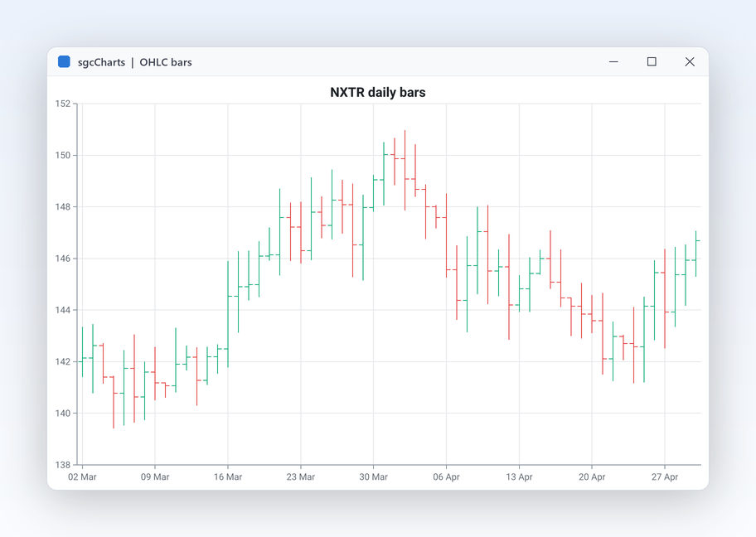Select the last green bar at right edge

pyautogui.click(x=695, y=254)
